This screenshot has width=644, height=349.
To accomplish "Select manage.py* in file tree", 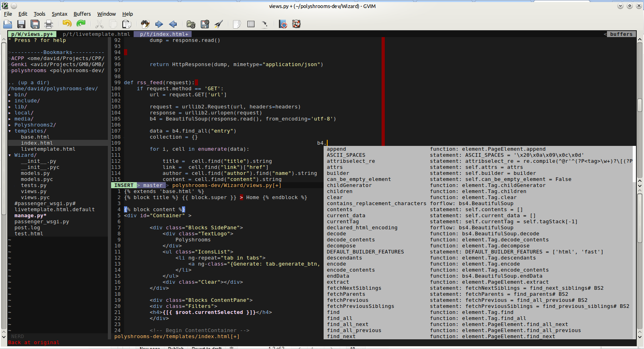I will 30,216.
